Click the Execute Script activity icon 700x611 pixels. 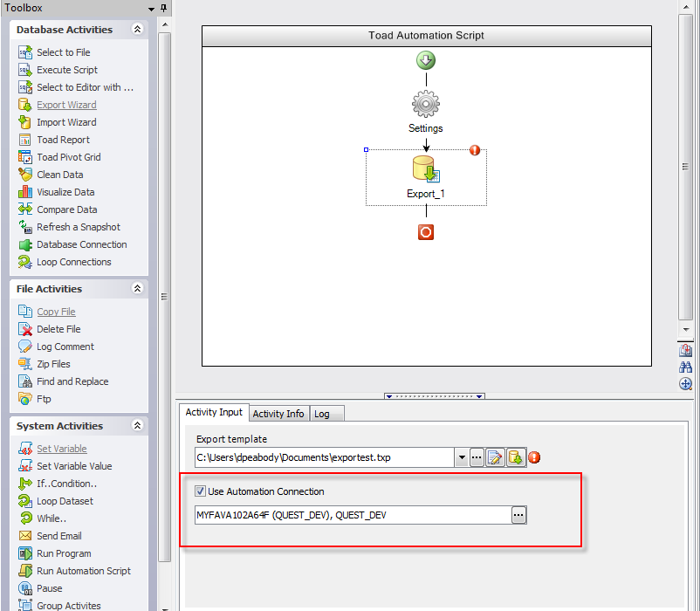click(25, 70)
